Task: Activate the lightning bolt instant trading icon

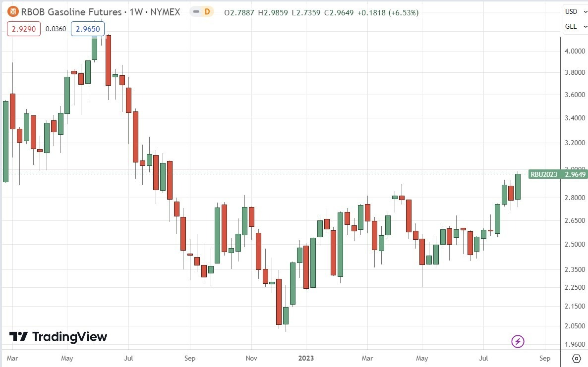Action: click(x=517, y=341)
